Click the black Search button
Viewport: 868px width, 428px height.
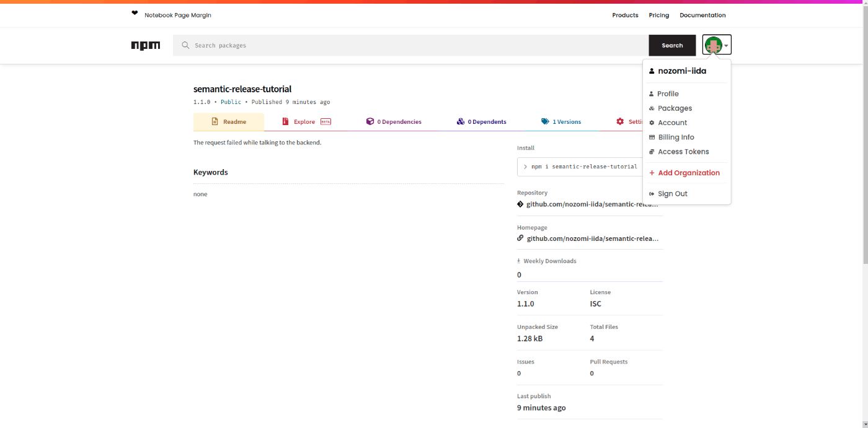[x=672, y=45]
